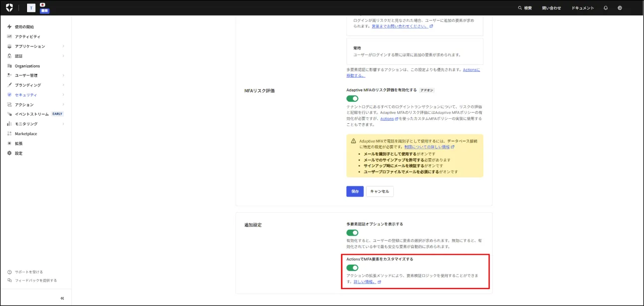This screenshot has width=644, height=306.
Task: Click the globe language icon
Action: (620, 8)
